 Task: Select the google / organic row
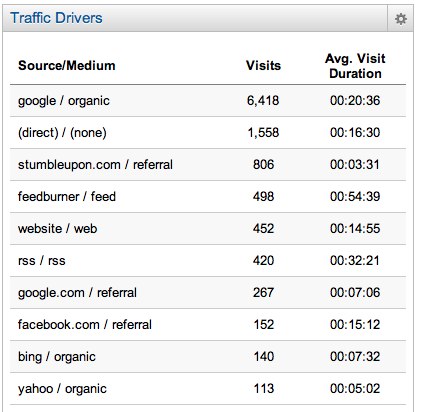[208, 101]
